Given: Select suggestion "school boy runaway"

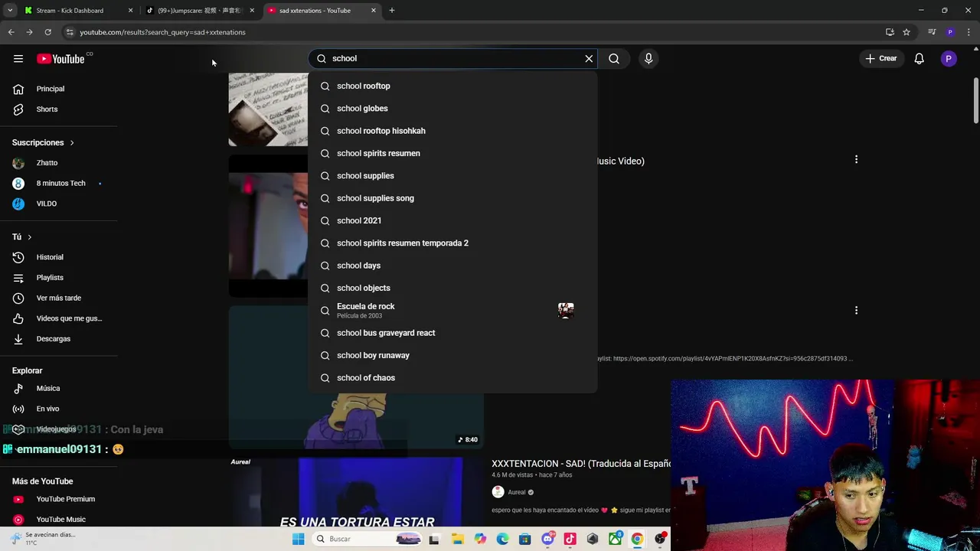Looking at the screenshot, I should point(452,355).
